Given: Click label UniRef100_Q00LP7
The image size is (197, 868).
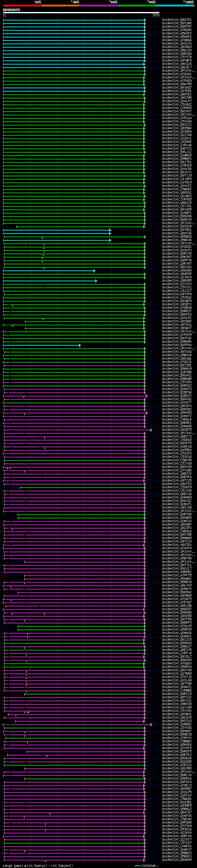Looking at the screenshot, I should (x=177, y=101).
